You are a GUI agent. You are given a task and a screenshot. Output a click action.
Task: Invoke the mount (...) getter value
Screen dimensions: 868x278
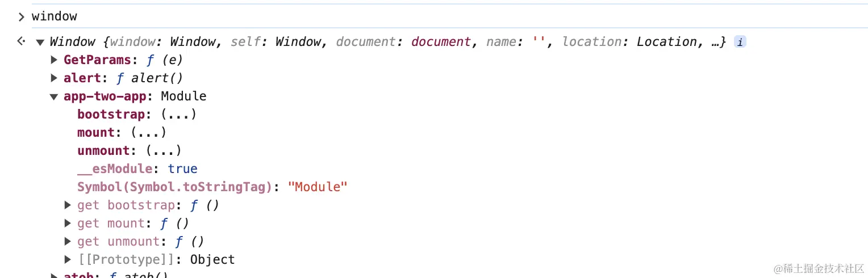(149, 133)
